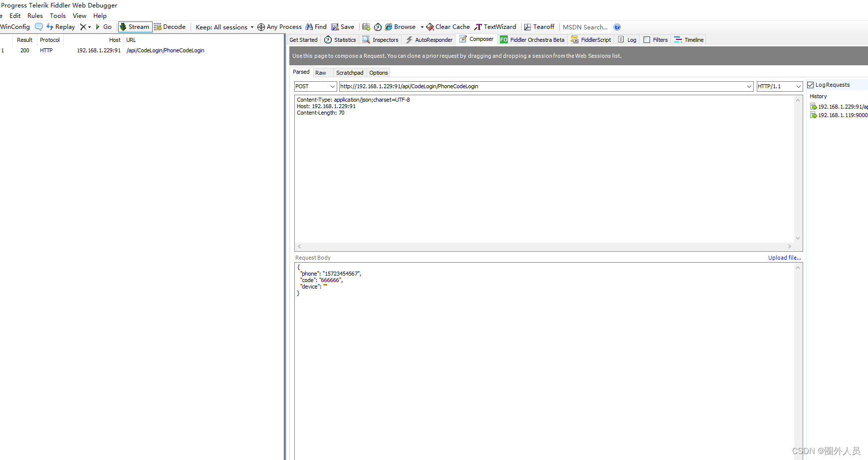Click the comment speech bubble icon
The width and height of the screenshot is (868, 460).
(x=39, y=27)
